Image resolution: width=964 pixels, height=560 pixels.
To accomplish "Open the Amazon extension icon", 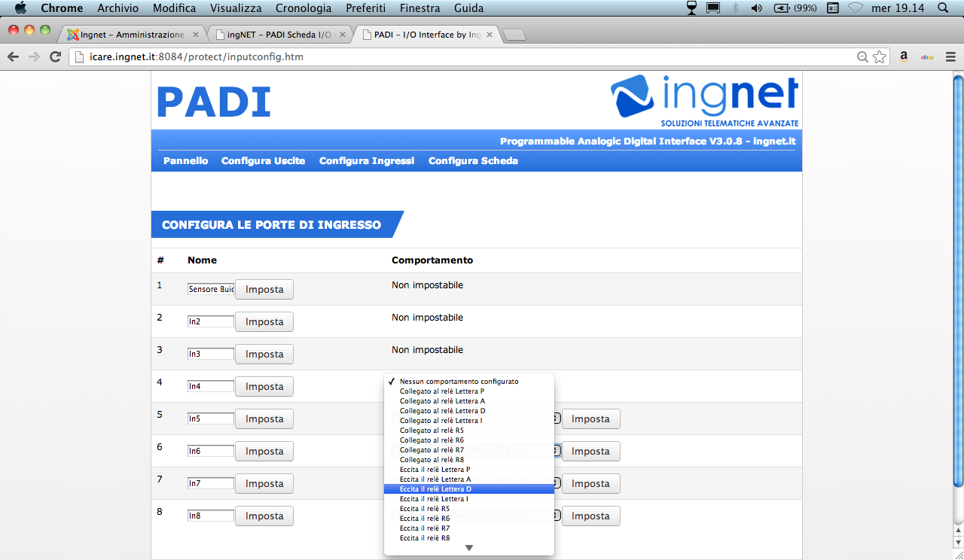I will point(904,57).
